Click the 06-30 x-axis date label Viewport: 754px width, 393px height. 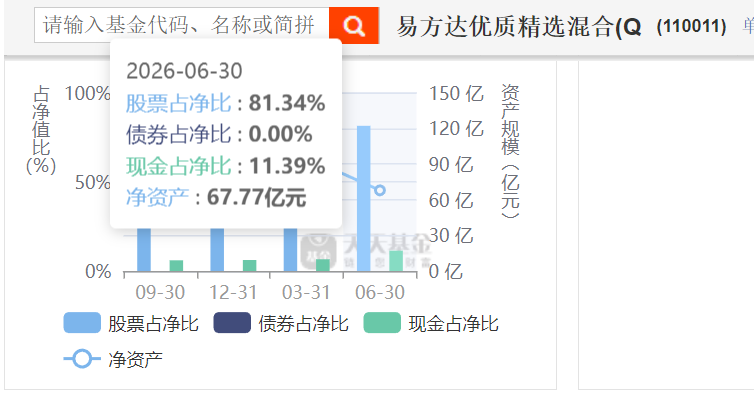point(380,292)
